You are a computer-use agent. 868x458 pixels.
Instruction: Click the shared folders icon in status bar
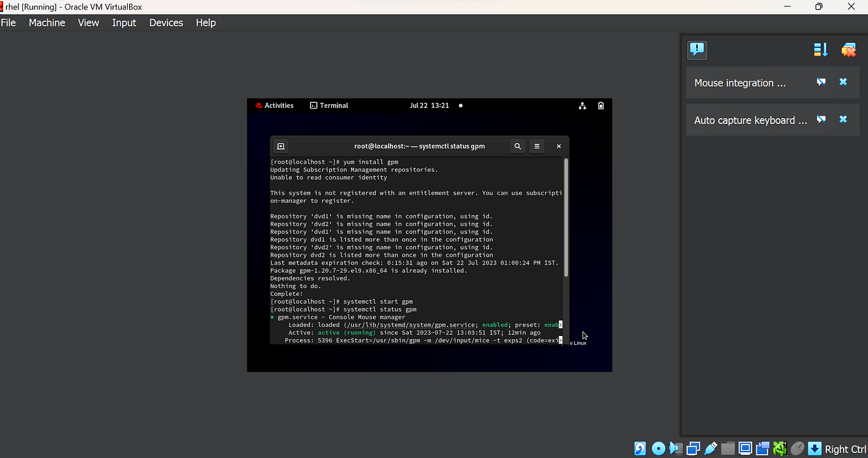[728, 448]
